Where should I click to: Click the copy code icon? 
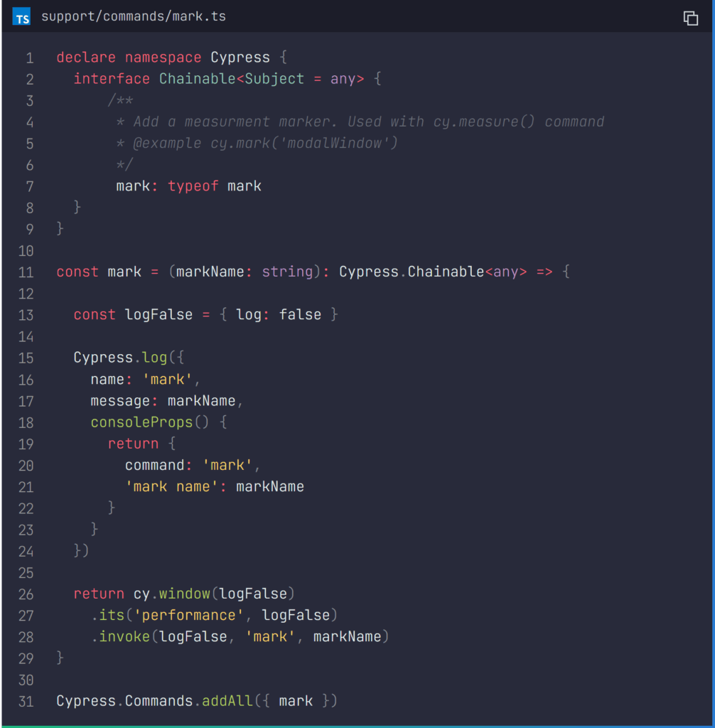(x=690, y=18)
